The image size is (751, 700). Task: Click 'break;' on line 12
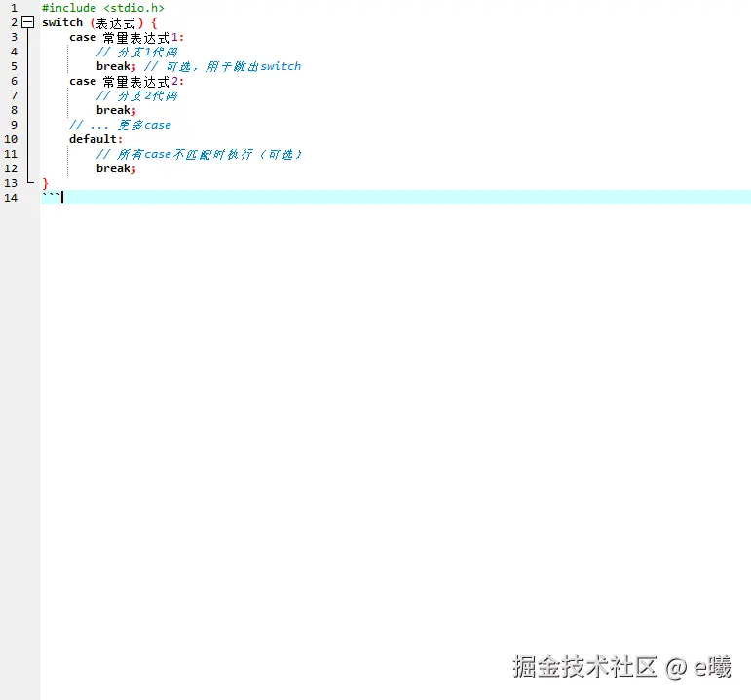point(116,168)
